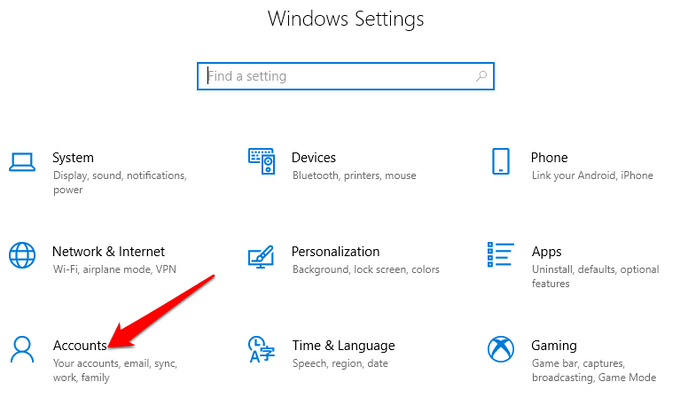Open the Gaming category title
Screen dimensions: 680x413
pos(555,345)
